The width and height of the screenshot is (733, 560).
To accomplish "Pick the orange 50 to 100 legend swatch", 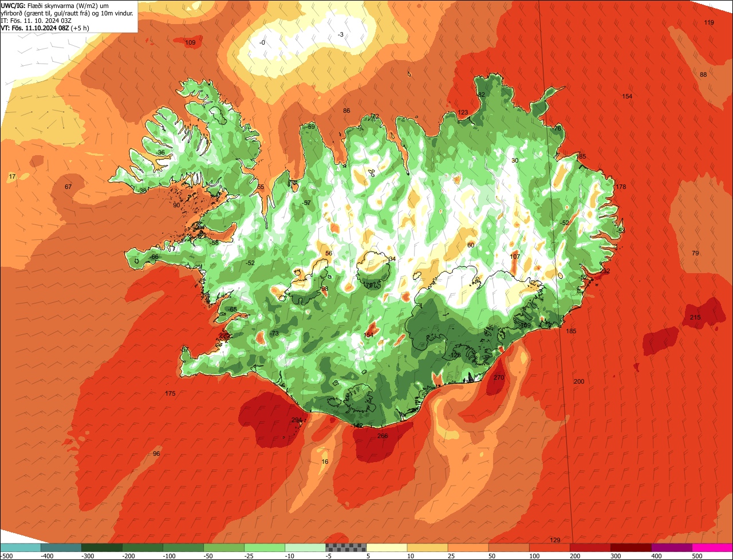I will click(509, 547).
